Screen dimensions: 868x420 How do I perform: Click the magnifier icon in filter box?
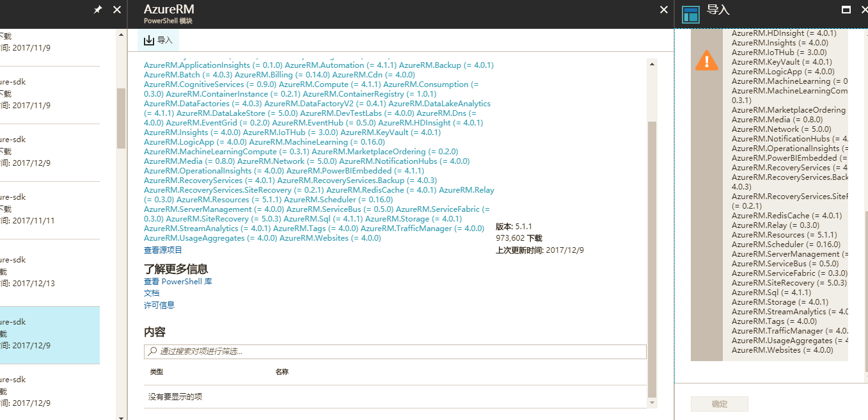152,351
